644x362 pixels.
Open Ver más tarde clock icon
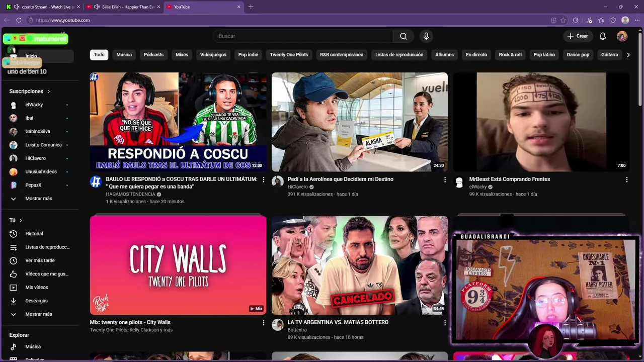click(x=14, y=260)
